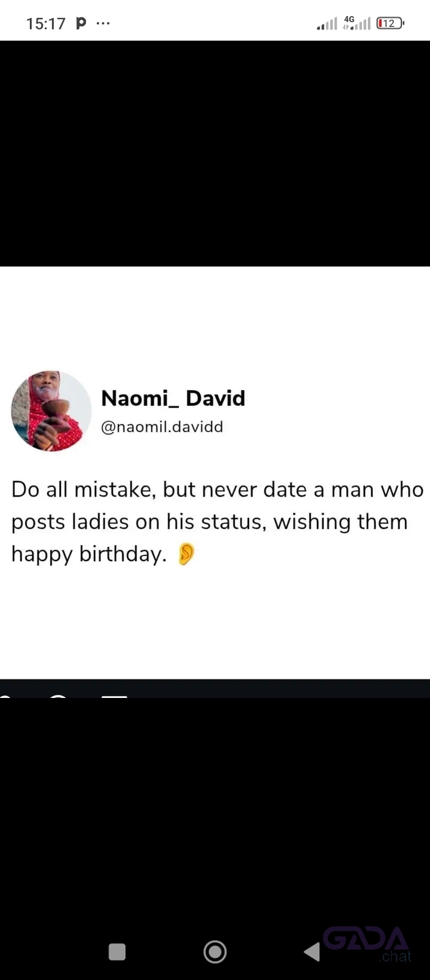Tap the 'Do all mistake' post text

tap(217, 522)
